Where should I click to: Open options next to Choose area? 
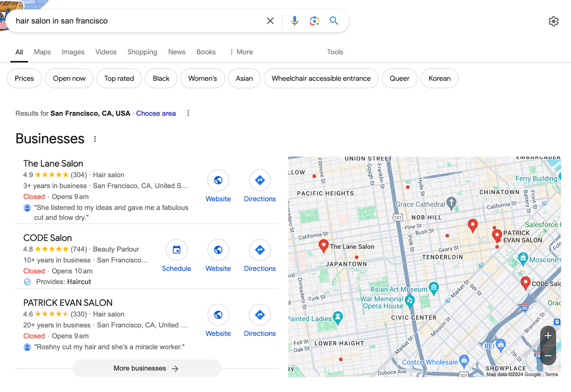188,113
